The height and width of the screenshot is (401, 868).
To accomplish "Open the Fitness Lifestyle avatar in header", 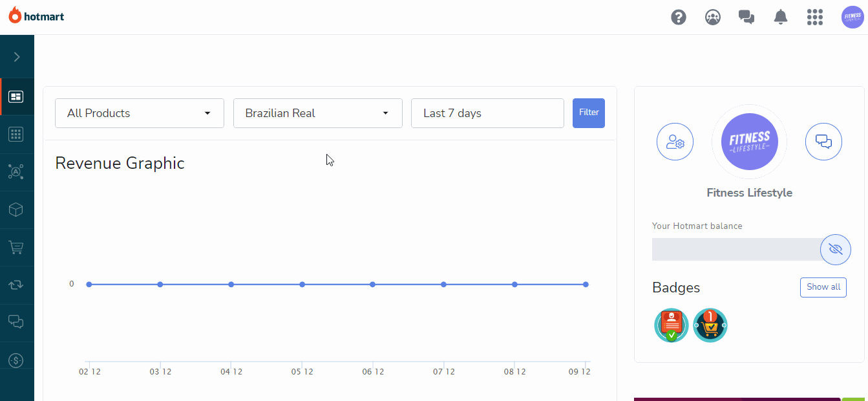I will pos(852,17).
